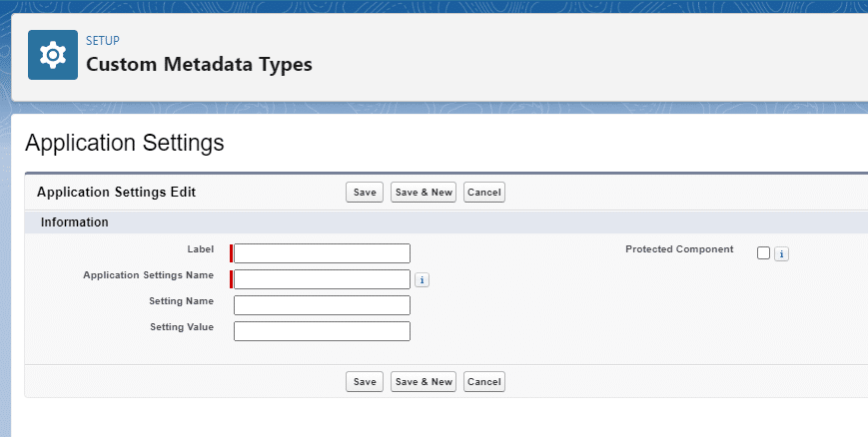Hit the bottom Cancel button
The image size is (868, 437).
tap(483, 381)
